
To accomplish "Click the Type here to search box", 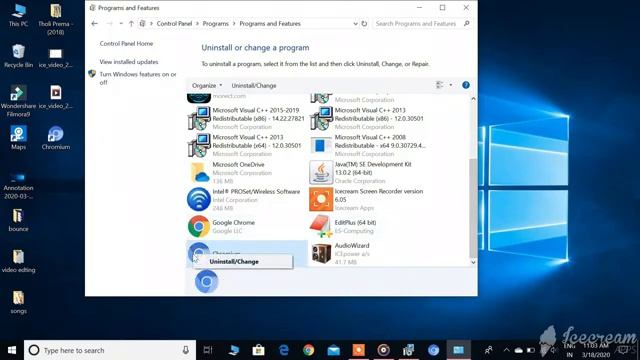I will tap(109, 350).
